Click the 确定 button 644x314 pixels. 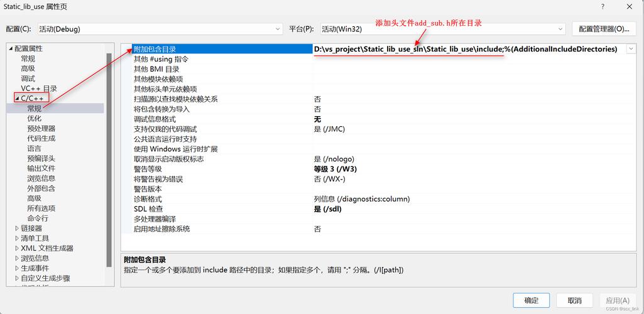[x=531, y=300]
